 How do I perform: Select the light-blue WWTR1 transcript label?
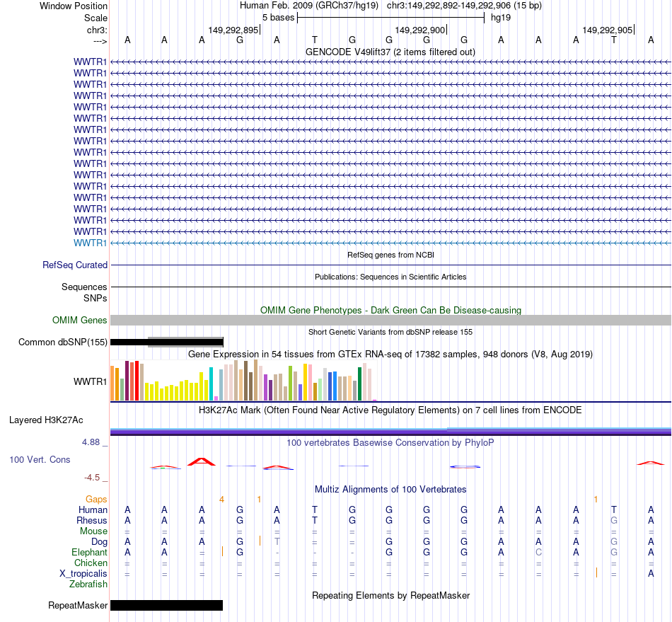pos(90,243)
